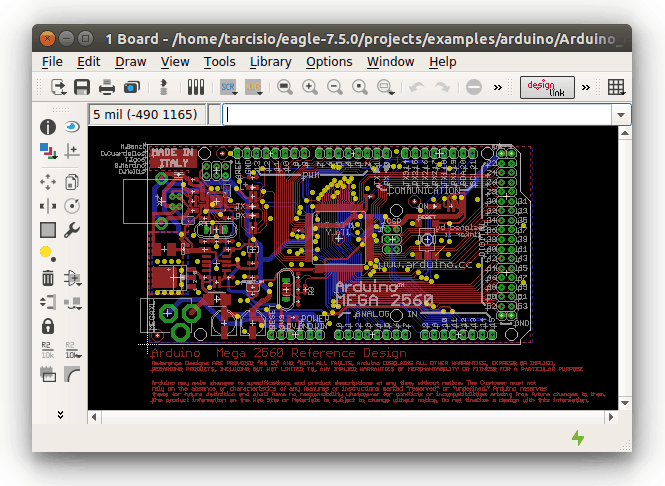The width and height of the screenshot is (665, 486).
Task: Click the Use library books icon
Action: click(x=196, y=87)
